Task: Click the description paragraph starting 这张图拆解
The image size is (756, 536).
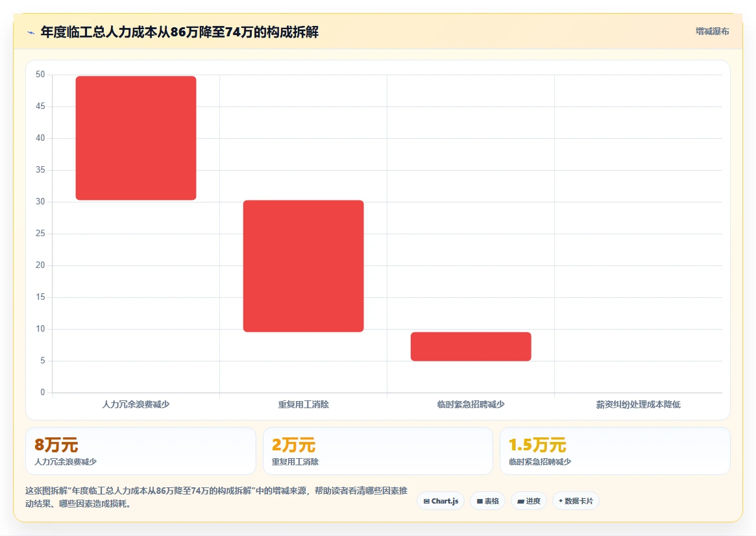Action: (217, 497)
